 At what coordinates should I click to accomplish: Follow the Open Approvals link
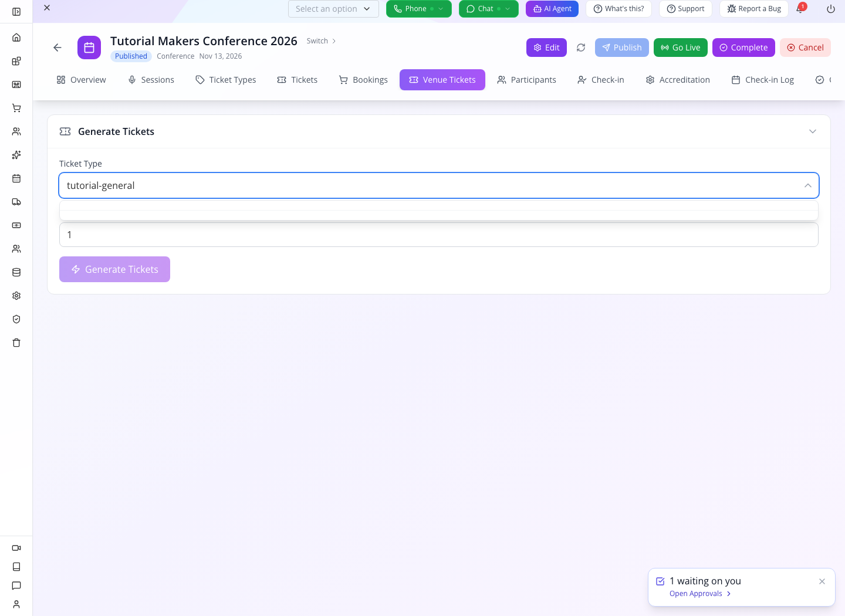[x=700, y=594]
